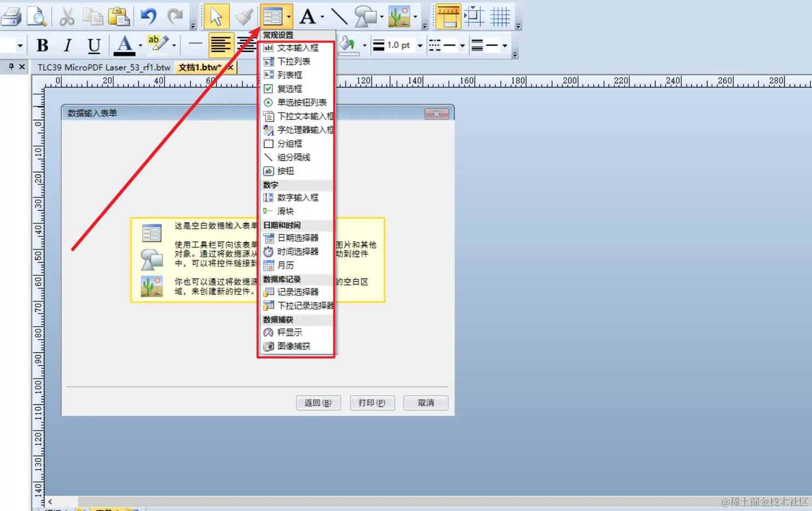Screen dimensions: 812x511
Task: Open the dash style dropdown arrow
Action: (462, 45)
